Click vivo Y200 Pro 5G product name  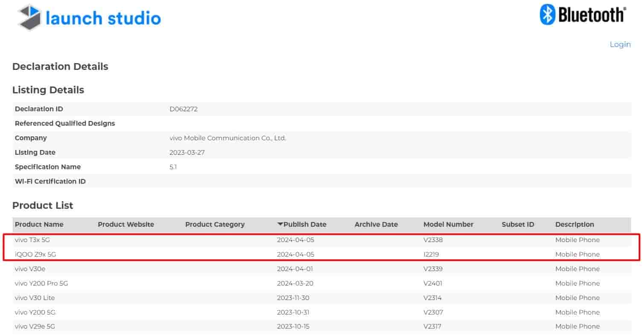(x=41, y=283)
